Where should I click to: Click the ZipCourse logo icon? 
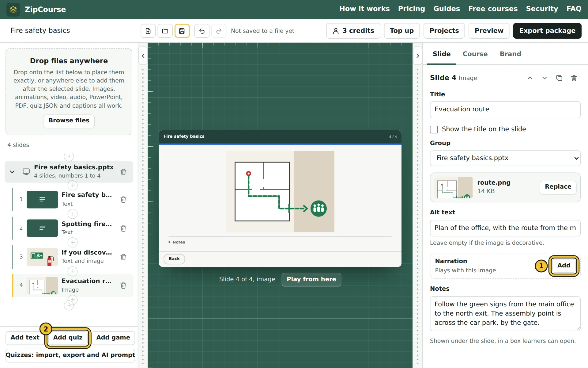coord(13,10)
